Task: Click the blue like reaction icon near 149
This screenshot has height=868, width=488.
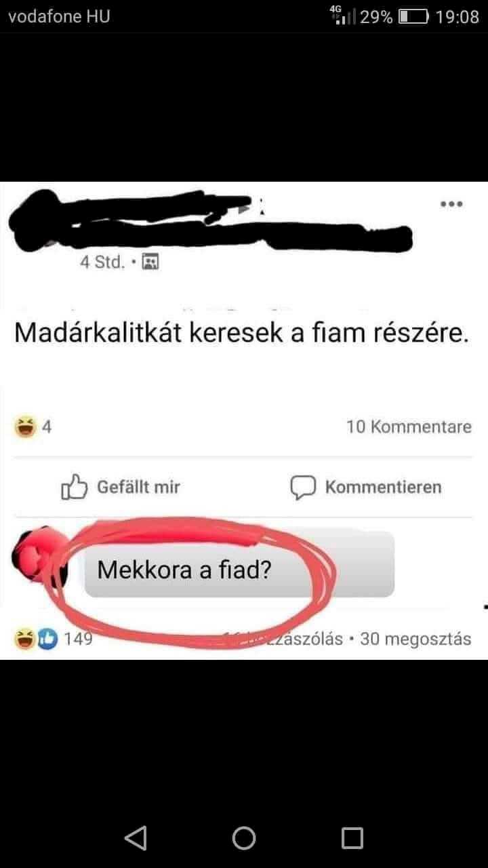Action: (47, 639)
